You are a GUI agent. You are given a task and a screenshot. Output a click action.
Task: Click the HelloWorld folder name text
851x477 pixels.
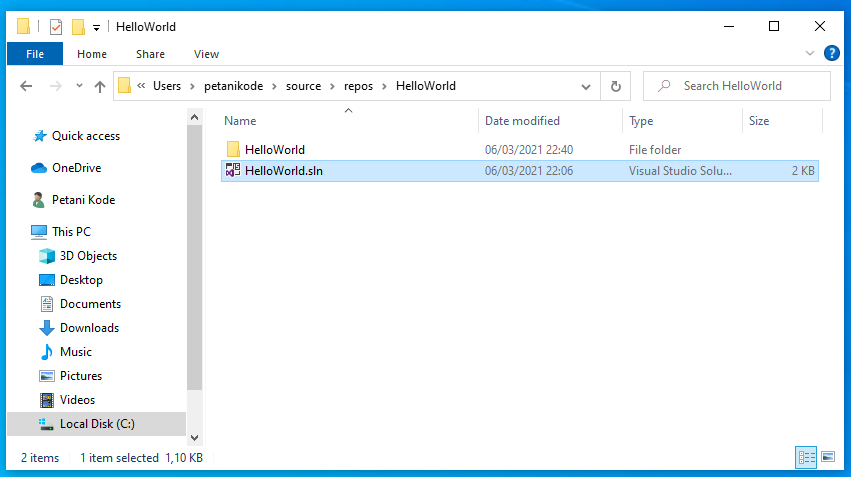(x=275, y=149)
